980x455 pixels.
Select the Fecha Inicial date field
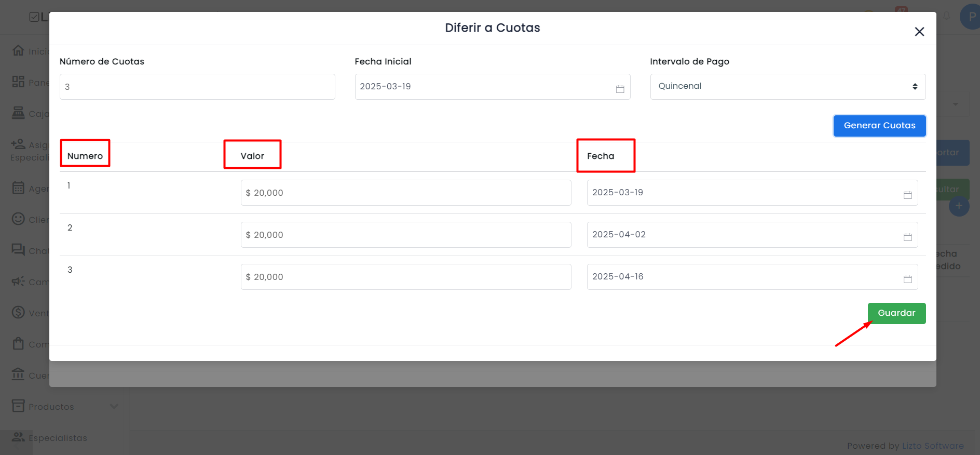[x=492, y=87]
